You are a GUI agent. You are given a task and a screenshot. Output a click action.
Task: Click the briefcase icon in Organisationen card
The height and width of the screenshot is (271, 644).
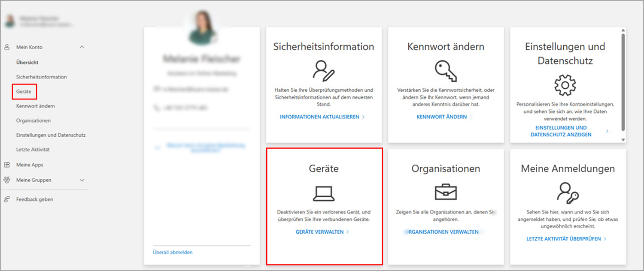(x=446, y=193)
